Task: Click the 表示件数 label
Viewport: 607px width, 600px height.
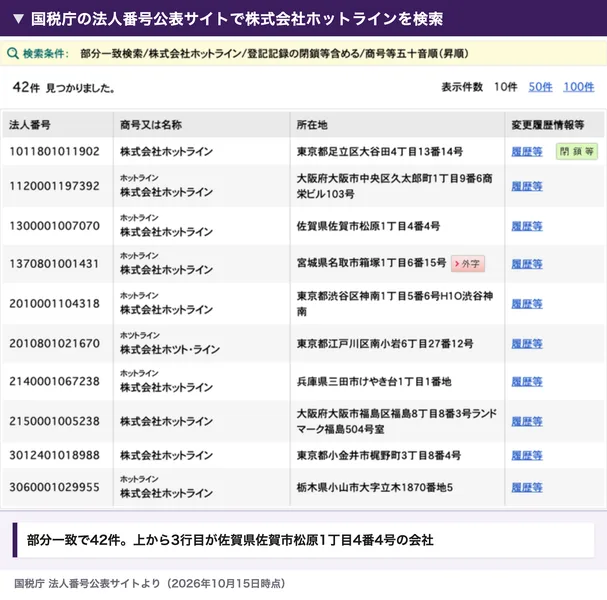Action: 462,87
